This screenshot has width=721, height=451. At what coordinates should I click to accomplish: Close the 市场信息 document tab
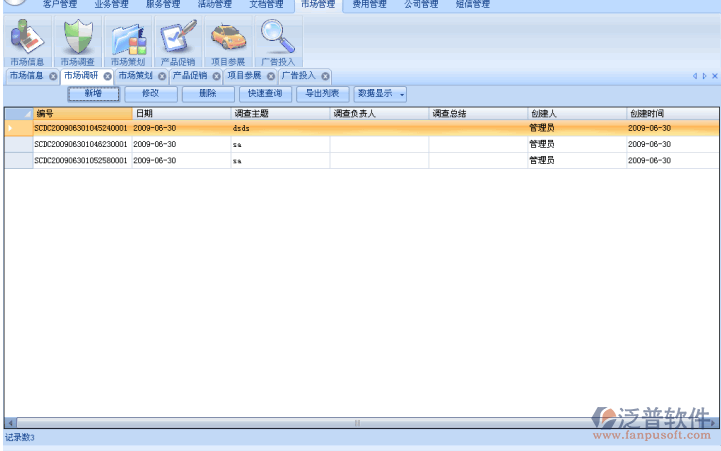pyautogui.click(x=53, y=76)
